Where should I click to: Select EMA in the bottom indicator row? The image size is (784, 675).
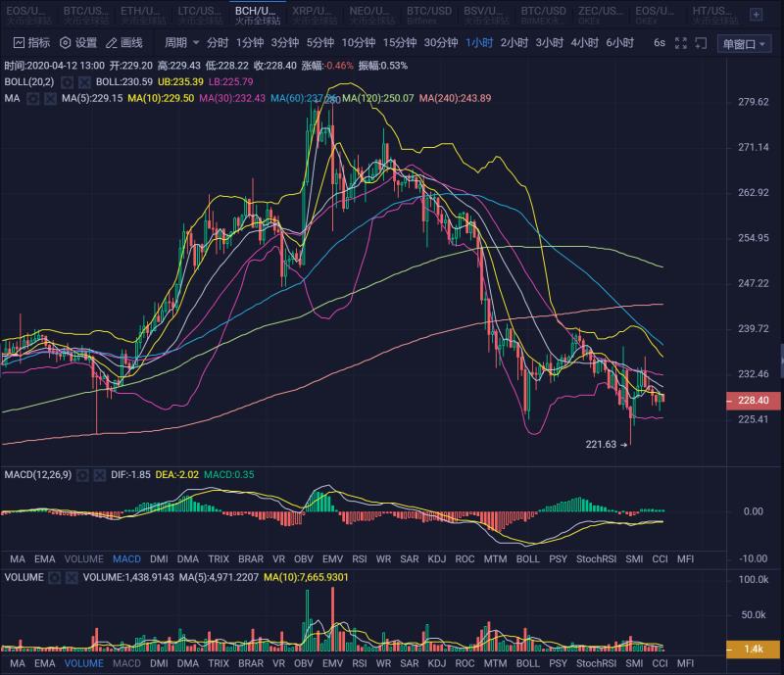pos(44,664)
